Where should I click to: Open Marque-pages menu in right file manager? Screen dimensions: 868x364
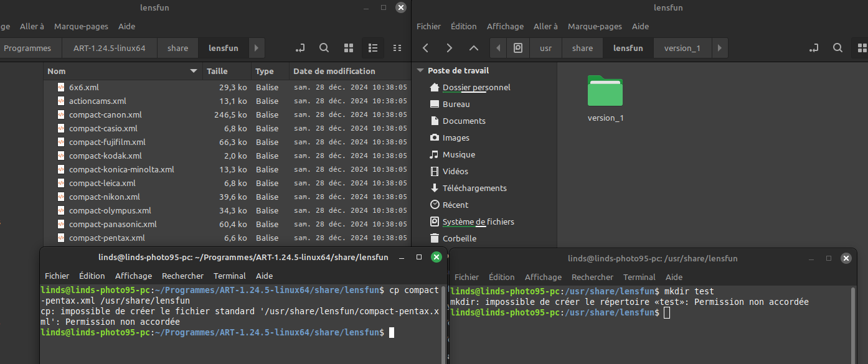[x=594, y=26]
